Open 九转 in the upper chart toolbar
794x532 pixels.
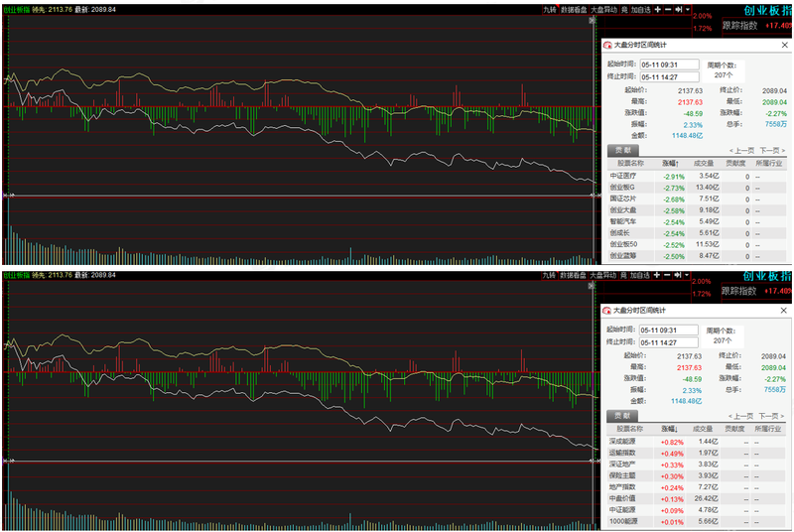click(550, 10)
